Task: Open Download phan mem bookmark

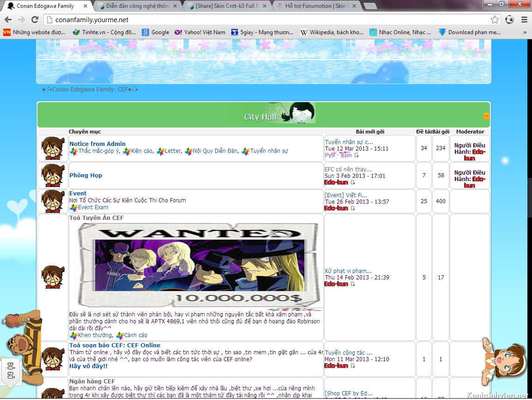Action: [470, 32]
